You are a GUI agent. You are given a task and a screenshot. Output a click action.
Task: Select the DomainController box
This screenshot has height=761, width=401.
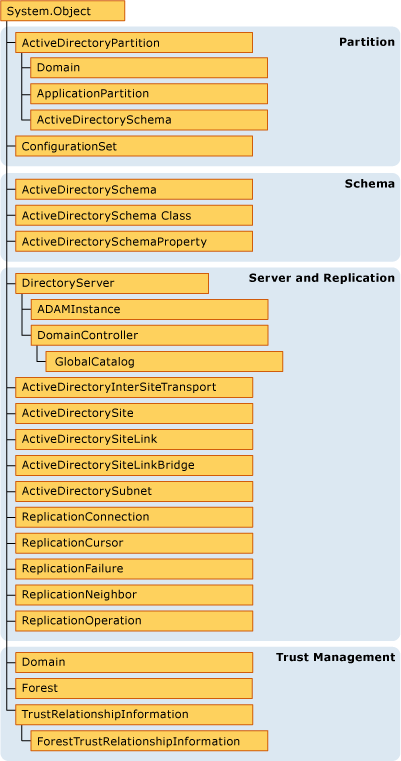(x=150, y=335)
